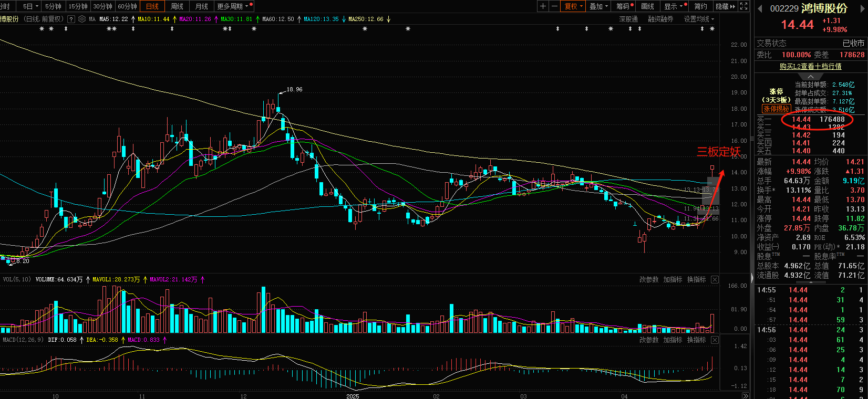The height and width of the screenshot is (399, 868).
Task: Click 改参数 in MACD panel
Action: 649,340
